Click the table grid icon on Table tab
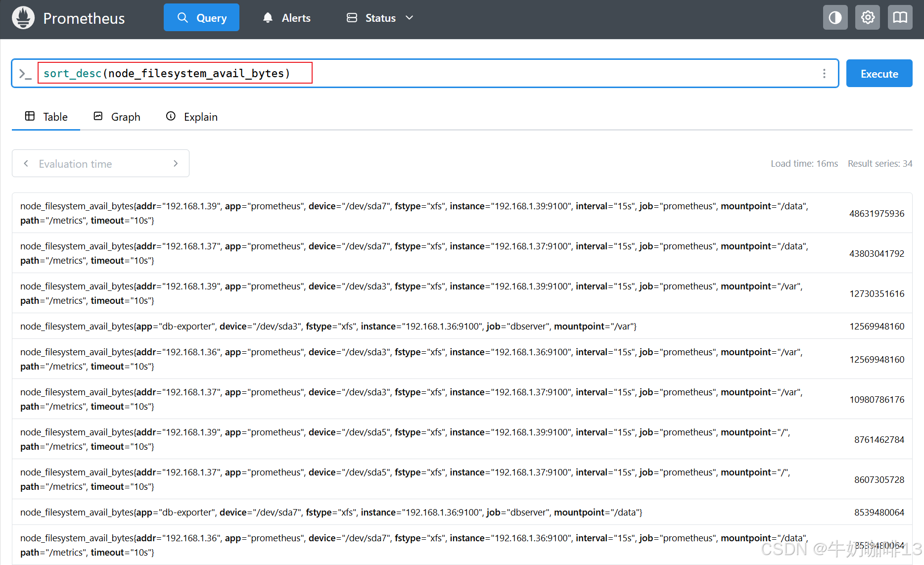Viewport: 924px width, 565px height. pyautogui.click(x=30, y=116)
